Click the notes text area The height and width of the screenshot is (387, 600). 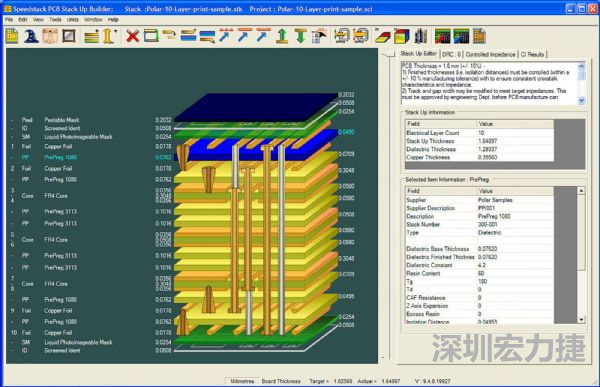[x=489, y=83]
